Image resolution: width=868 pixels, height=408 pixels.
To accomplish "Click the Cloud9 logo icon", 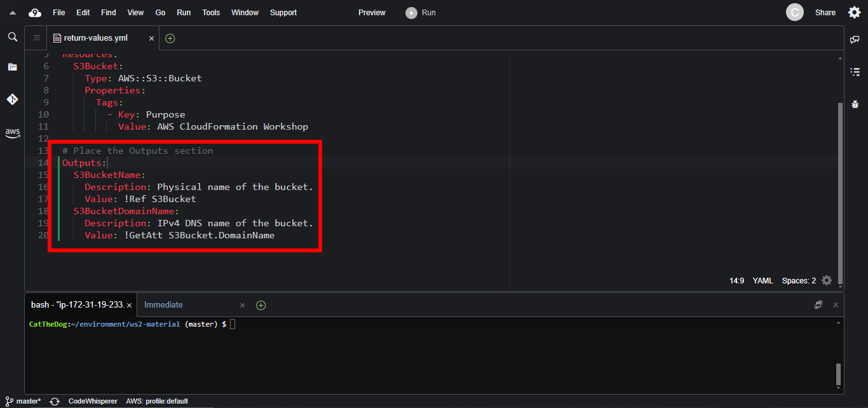I will [35, 13].
